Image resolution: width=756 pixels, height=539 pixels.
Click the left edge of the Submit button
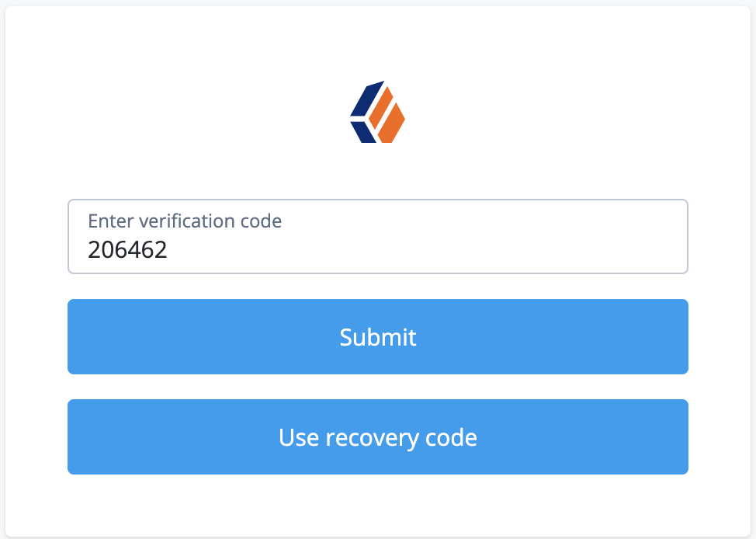[79, 336]
